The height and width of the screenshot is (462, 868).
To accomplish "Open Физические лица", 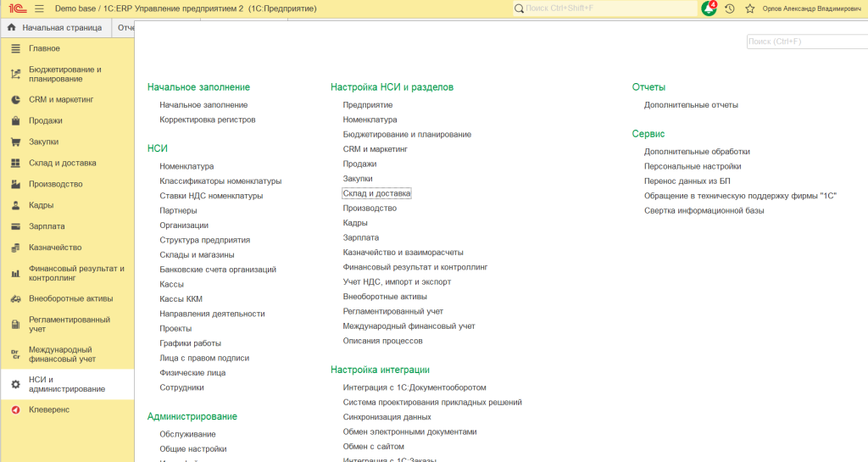I will pyautogui.click(x=192, y=373).
